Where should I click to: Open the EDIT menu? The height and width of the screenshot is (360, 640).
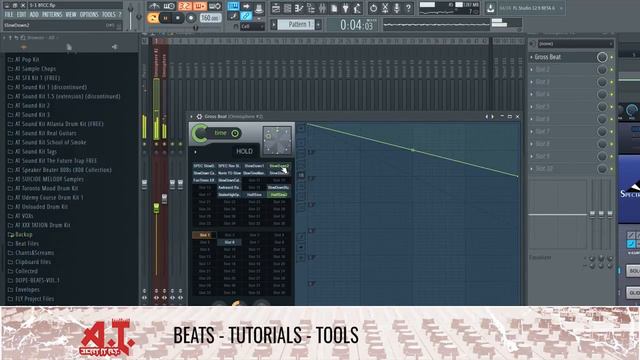tap(22, 15)
